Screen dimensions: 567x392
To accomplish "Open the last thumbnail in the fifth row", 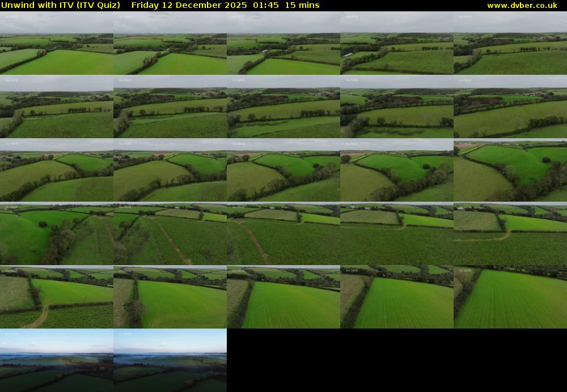I will point(510,297).
